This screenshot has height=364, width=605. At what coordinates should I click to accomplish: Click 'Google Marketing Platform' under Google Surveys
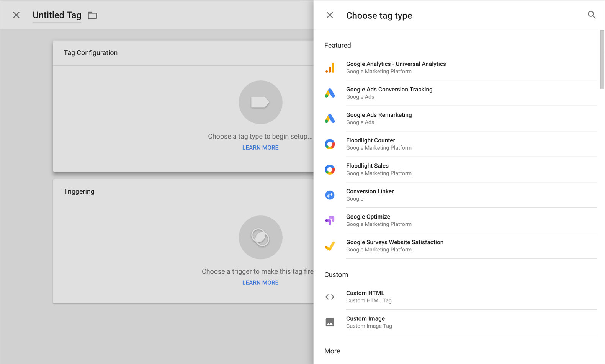(x=379, y=250)
